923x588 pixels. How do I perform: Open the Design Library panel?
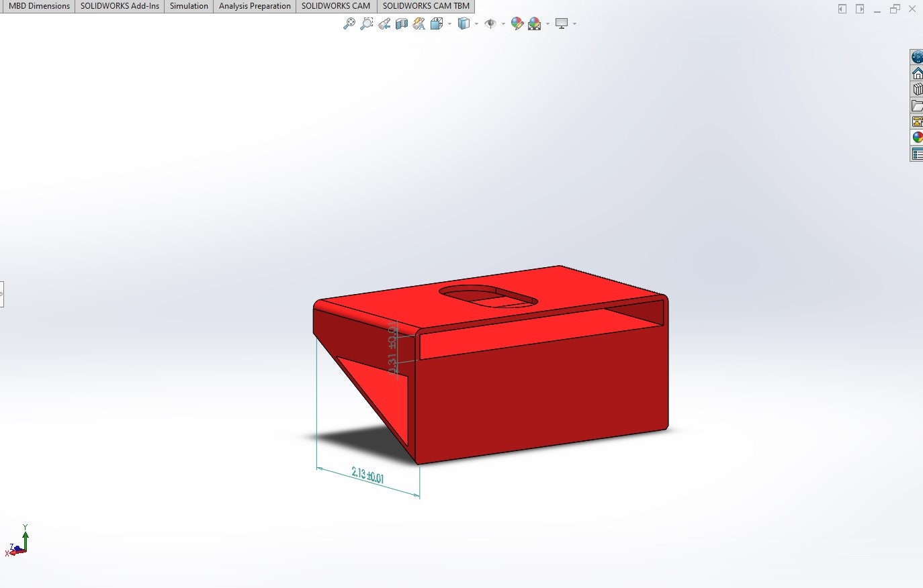tap(918, 88)
